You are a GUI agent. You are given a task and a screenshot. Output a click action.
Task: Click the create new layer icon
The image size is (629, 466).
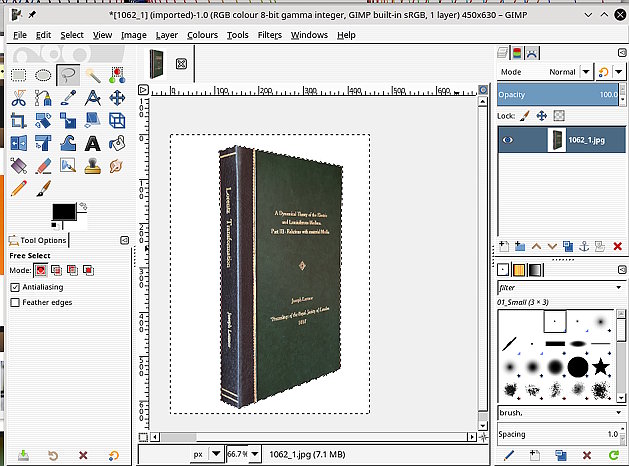pos(503,246)
